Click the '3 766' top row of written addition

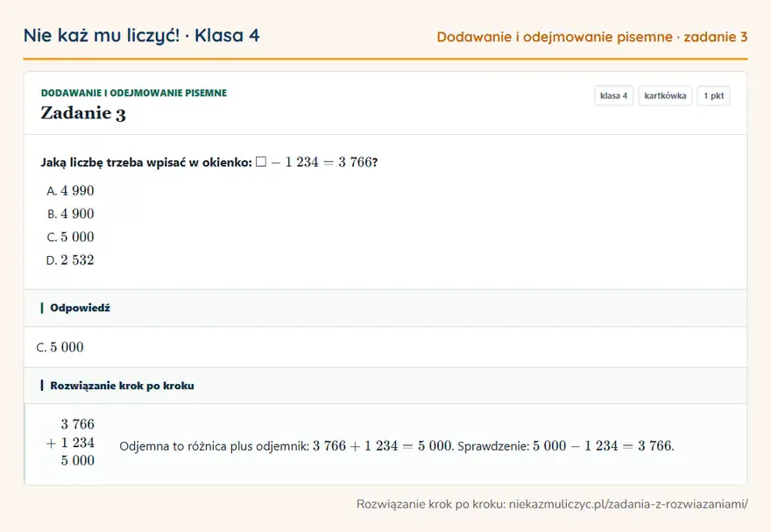tap(78, 424)
